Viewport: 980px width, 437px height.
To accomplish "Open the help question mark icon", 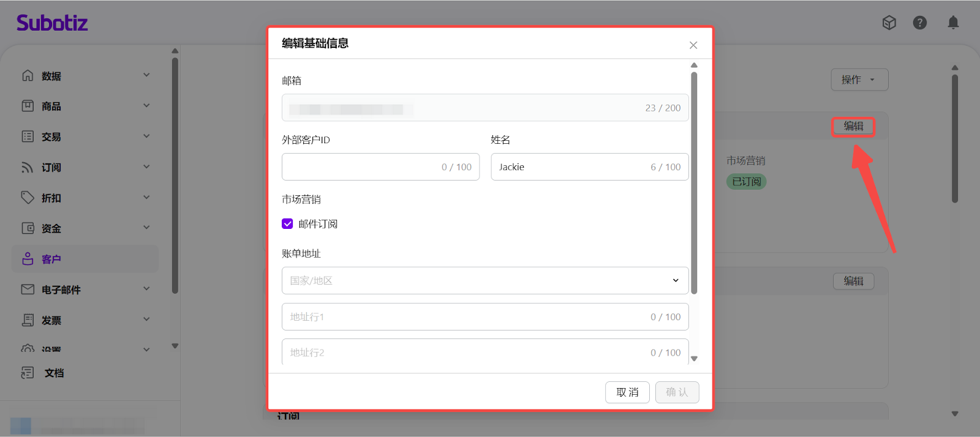I will (x=919, y=23).
